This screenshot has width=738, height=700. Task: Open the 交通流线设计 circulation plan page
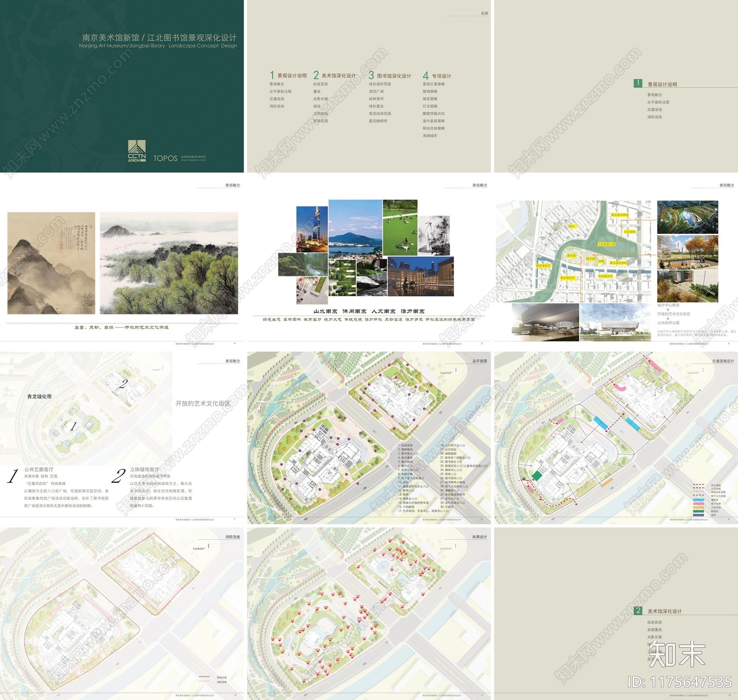point(616,438)
